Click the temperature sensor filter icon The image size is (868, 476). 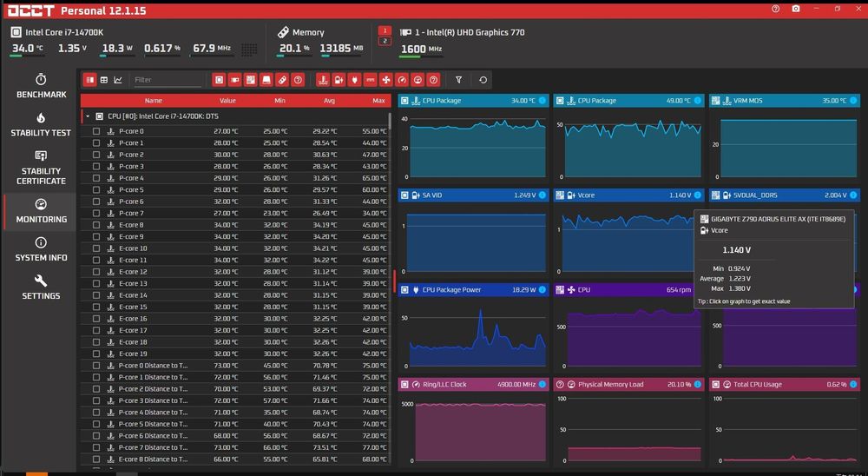(323, 80)
